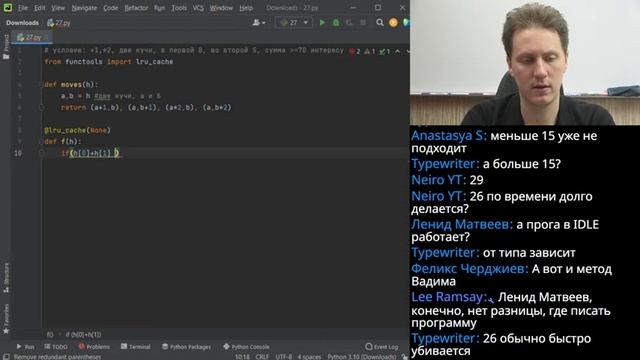640x360 pixels.
Task: Toggle fold marker on line 10
Action: (41, 153)
